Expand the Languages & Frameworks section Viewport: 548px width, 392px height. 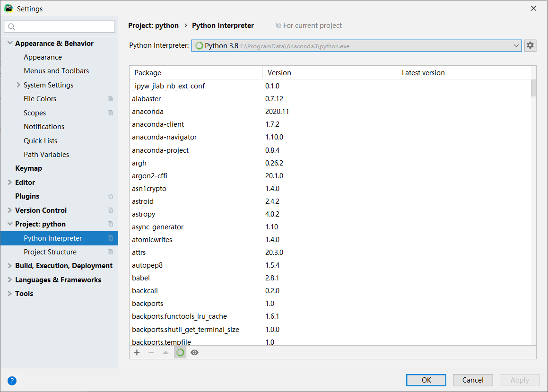point(10,280)
